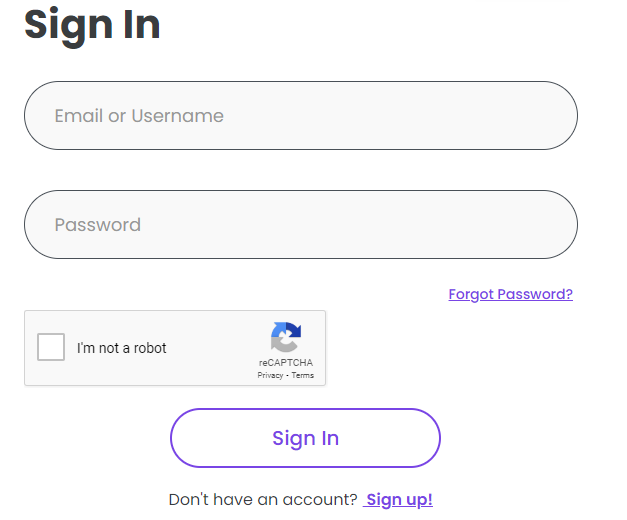Click the Sign In page heading
627x520 pixels.
click(92, 26)
